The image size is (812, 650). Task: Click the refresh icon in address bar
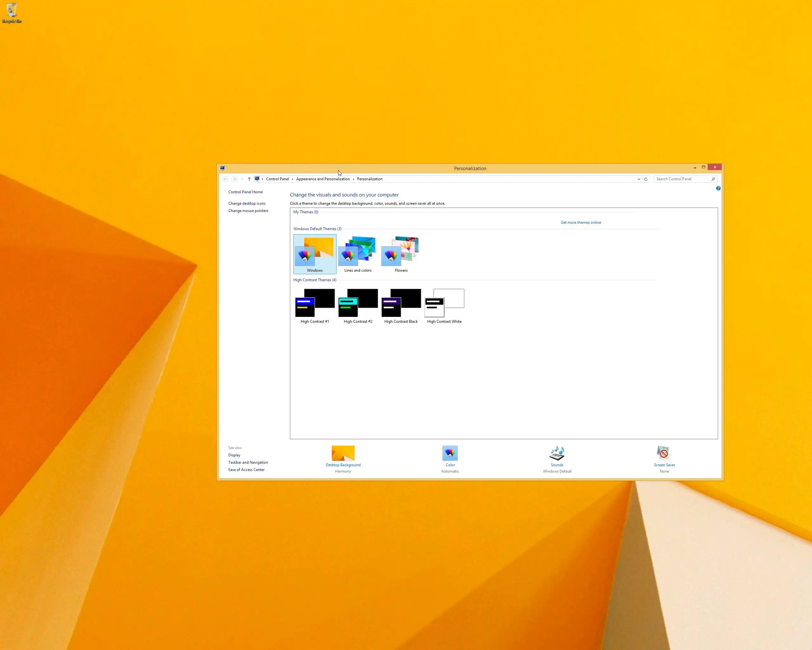(x=645, y=179)
